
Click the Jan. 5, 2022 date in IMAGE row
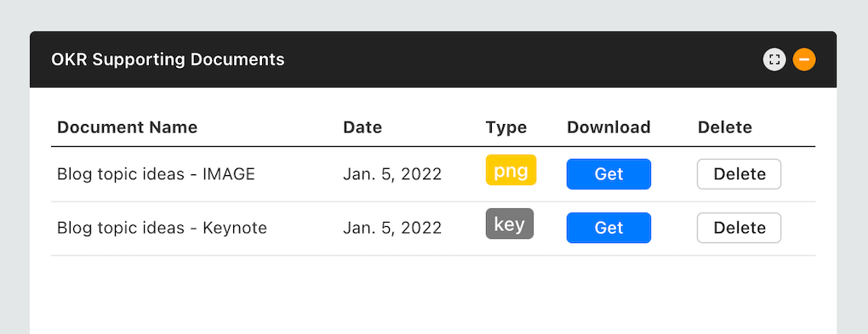[x=392, y=174]
